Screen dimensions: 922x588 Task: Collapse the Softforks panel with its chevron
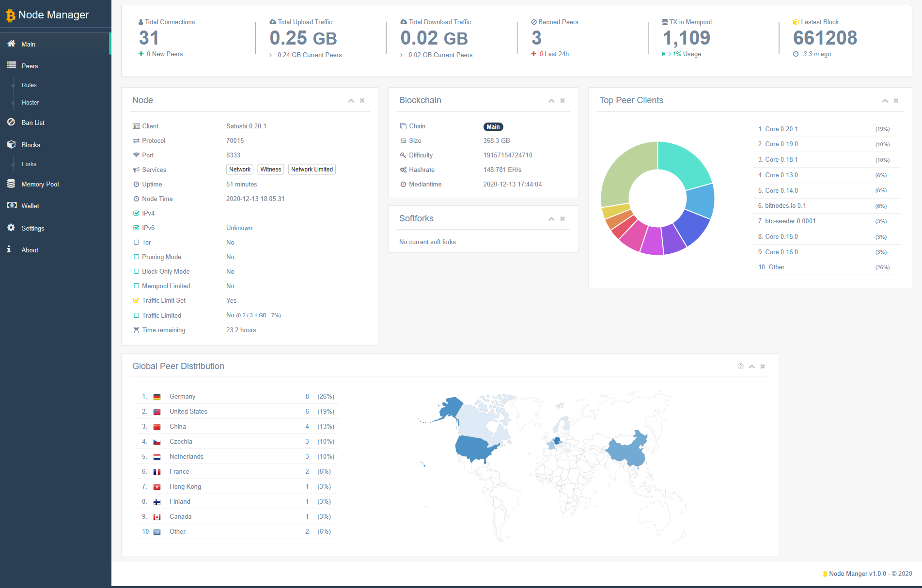551,219
